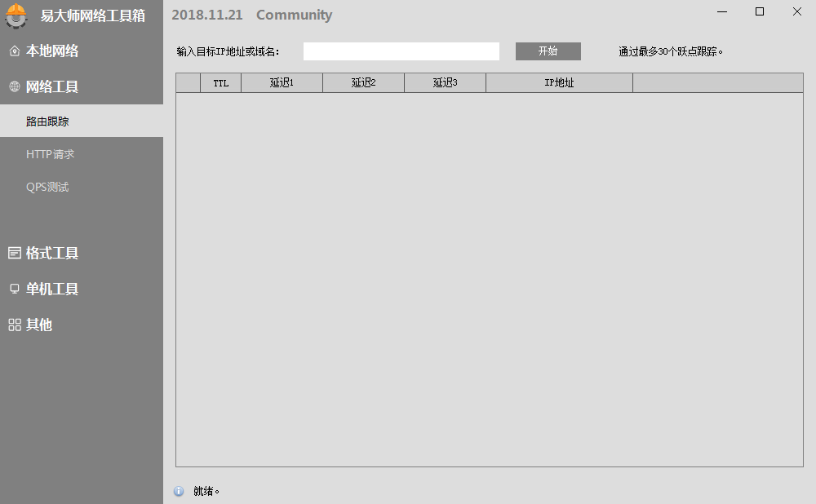Click the monitor icon beside 单机工具
The width and height of the screenshot is (816, 504).
tap(15, 289)
